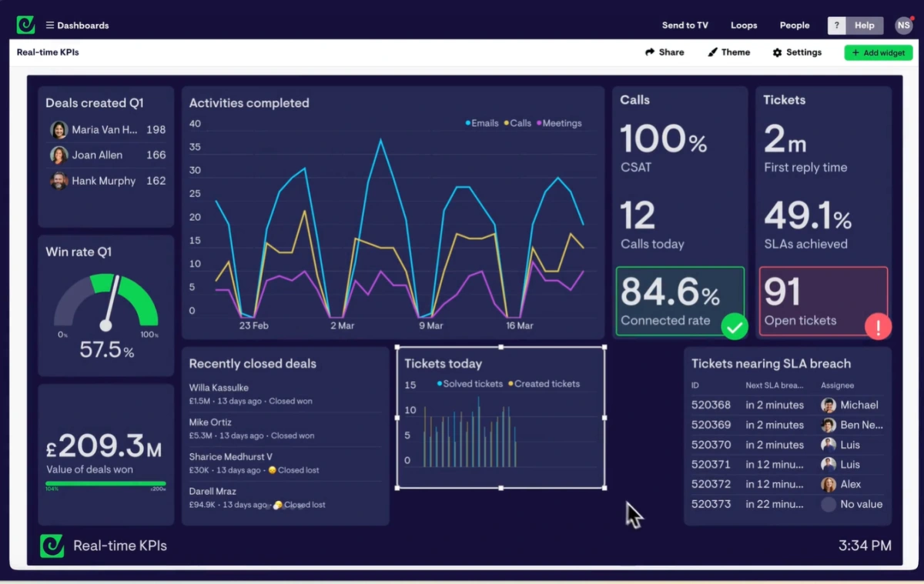
Task: Select ticket 520369 row
Action: (x=787, y=425)
